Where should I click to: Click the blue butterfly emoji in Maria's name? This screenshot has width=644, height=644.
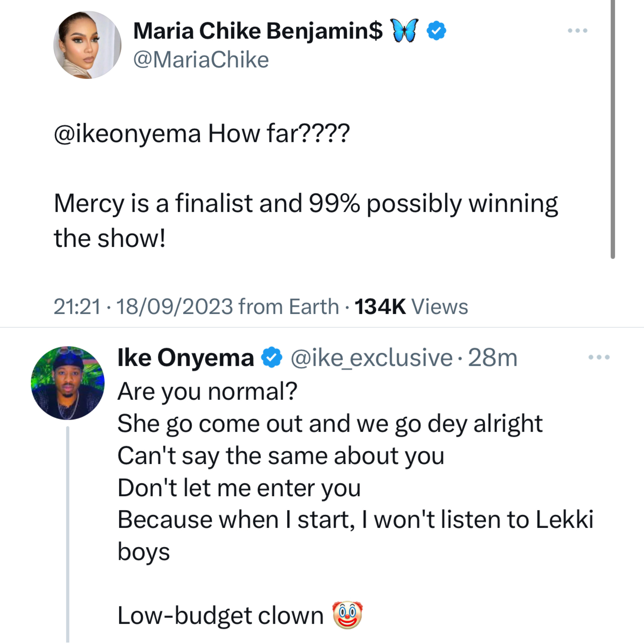[x=404, y=31]
